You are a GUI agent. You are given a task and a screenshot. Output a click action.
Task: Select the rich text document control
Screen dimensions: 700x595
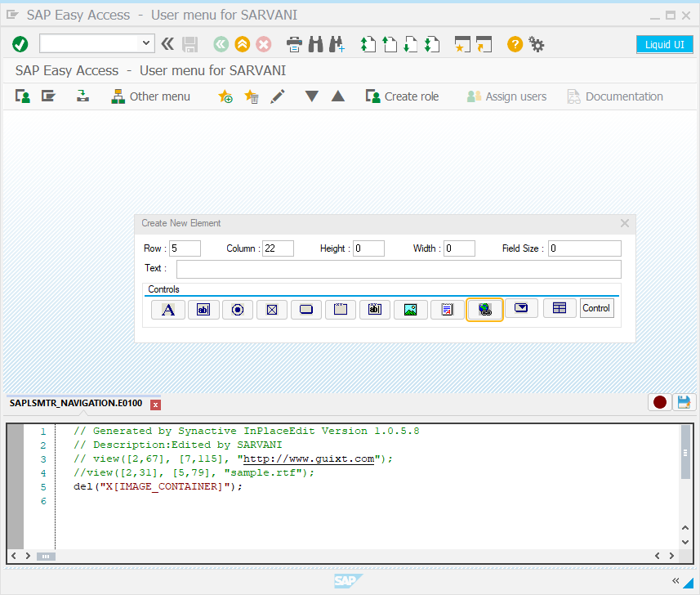click(448, 309)
